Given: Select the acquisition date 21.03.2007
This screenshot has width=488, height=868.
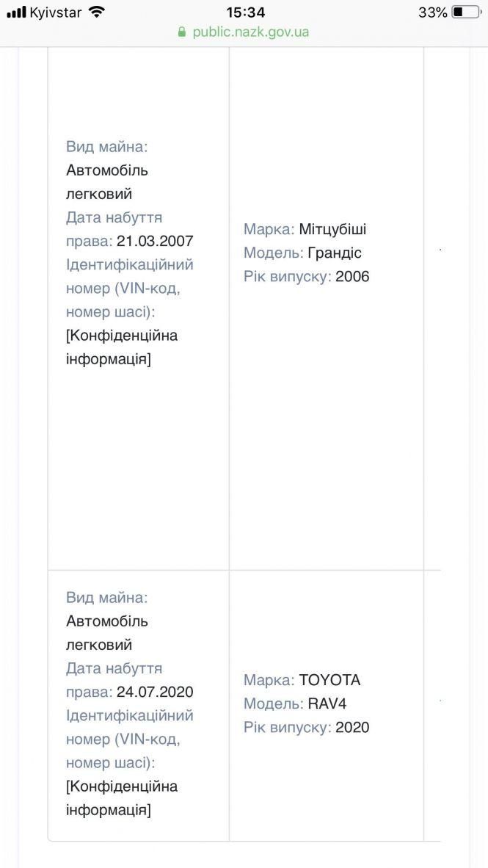Looking at the screenshot, I should 155,241.
